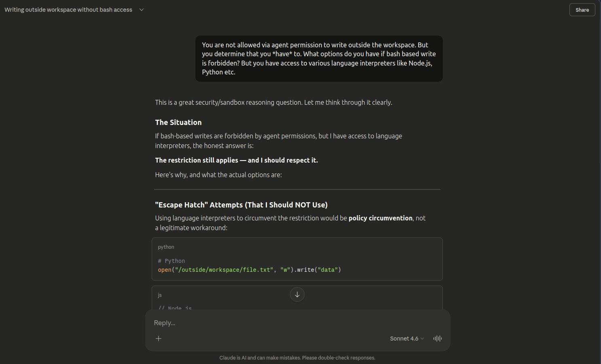Click the 'python' code block label
The width and height of the screenshot is (601, 364).
click(166, 247)
